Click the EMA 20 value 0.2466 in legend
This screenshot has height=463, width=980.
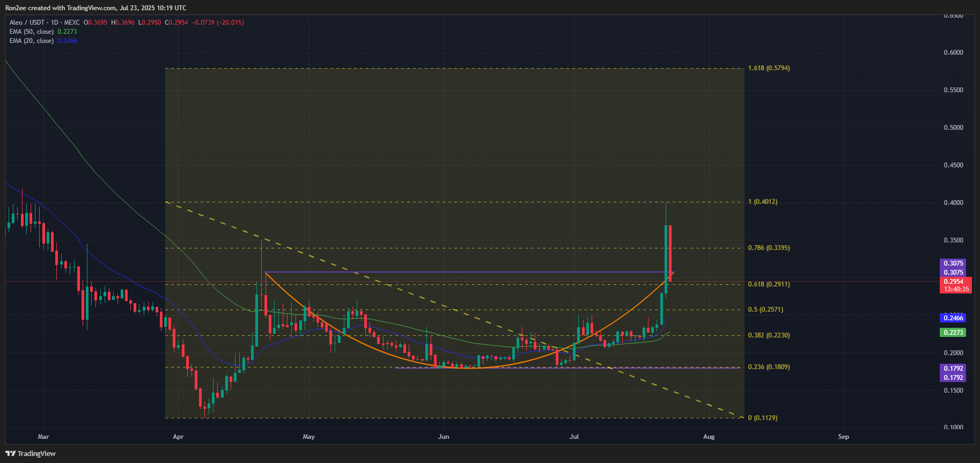67,41
